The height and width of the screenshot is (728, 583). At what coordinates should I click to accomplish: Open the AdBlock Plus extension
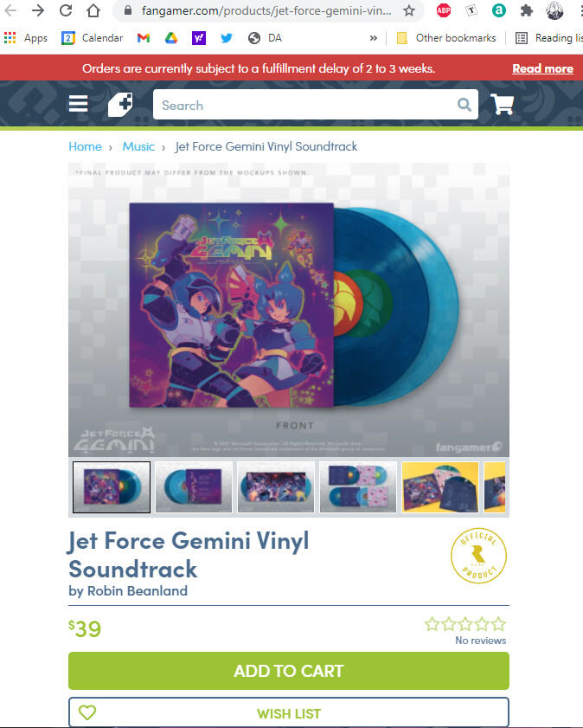(x=444, y=10)
